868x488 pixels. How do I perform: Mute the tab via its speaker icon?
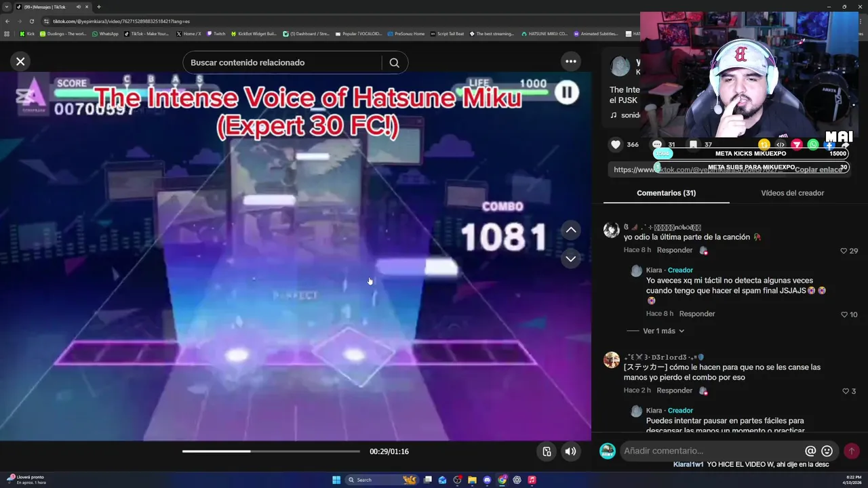point(78,7)
